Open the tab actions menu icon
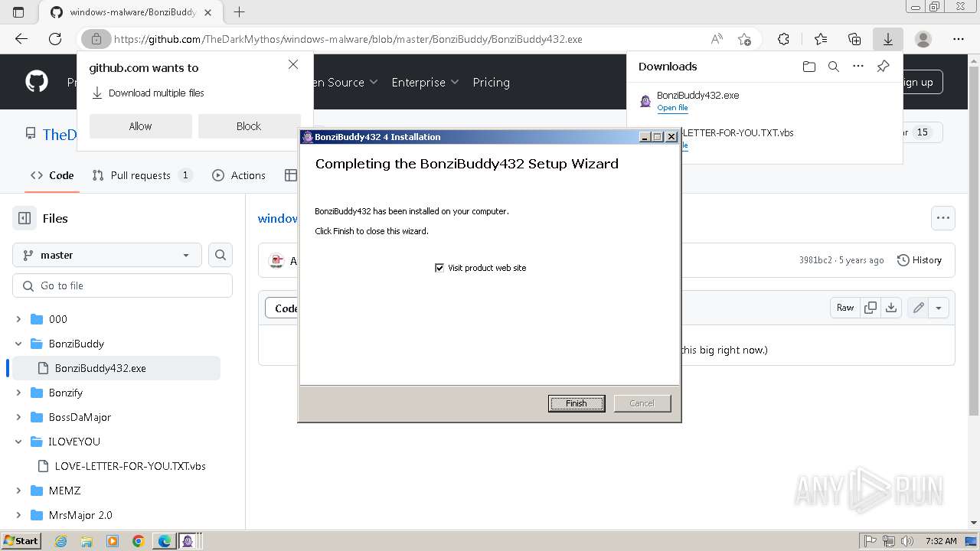 click(18, 12)
